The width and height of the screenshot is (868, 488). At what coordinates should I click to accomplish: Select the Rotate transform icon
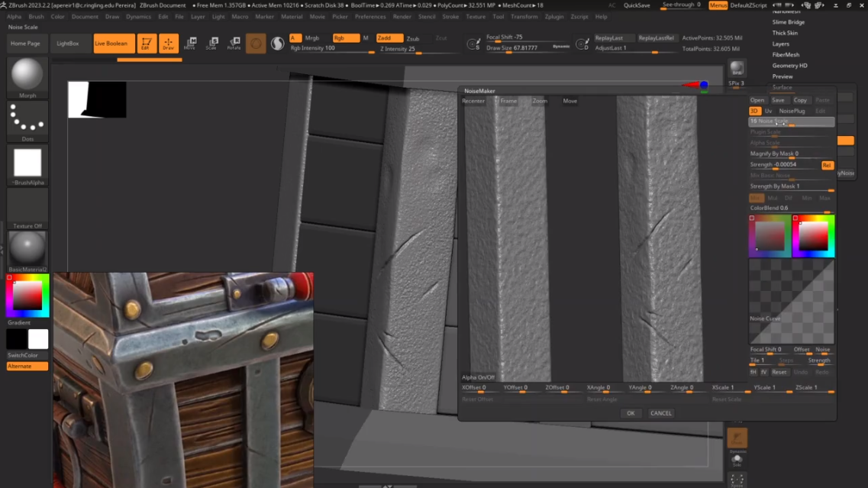coord(234,44)
